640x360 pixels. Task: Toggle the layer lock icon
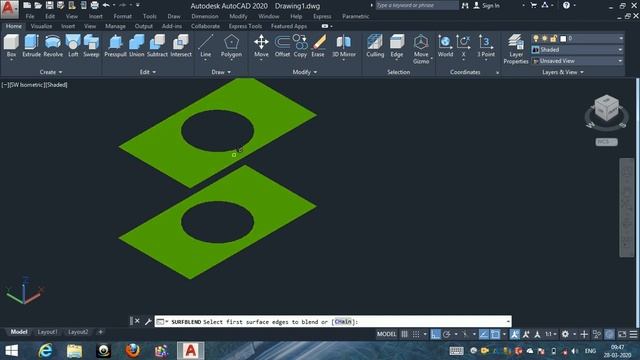pos(553,38)
